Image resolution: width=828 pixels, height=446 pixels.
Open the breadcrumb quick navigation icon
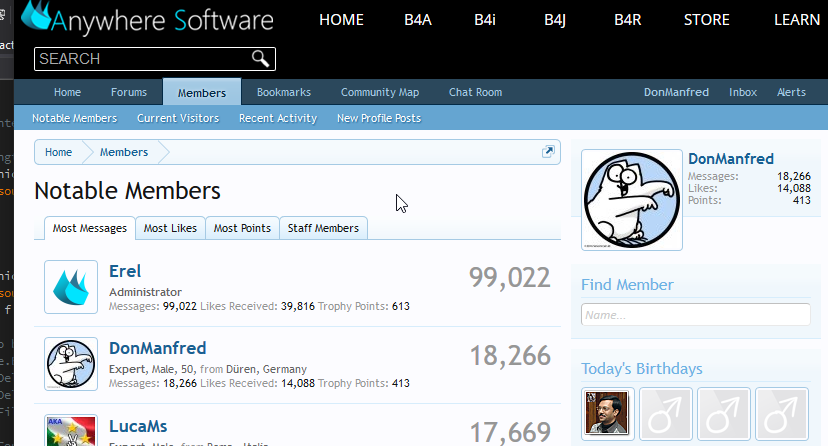[x=548, y=152]
